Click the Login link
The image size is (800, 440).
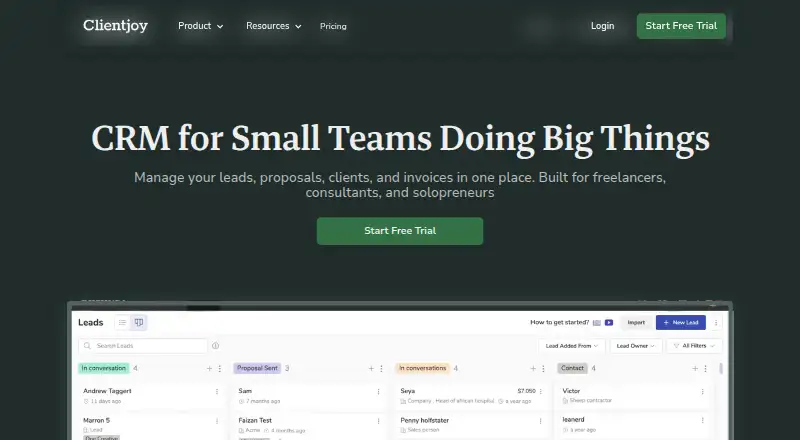[x=603, y=26]
